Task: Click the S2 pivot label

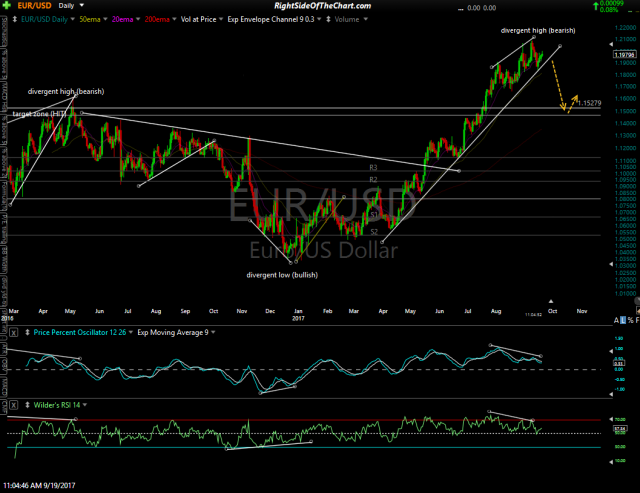Action: [374, 232]
